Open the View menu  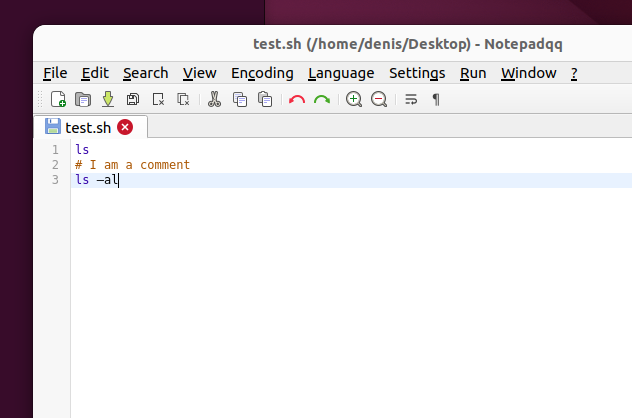click(x=200, y=73)
